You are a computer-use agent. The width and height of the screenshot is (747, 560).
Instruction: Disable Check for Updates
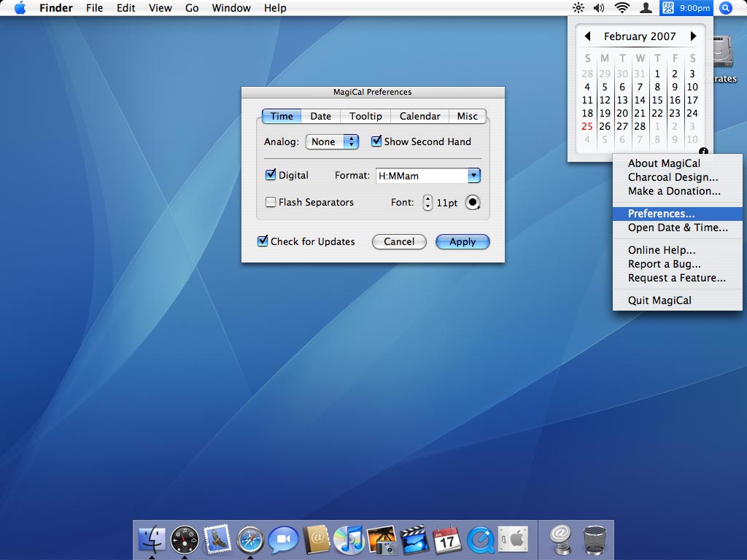(263, 241)
